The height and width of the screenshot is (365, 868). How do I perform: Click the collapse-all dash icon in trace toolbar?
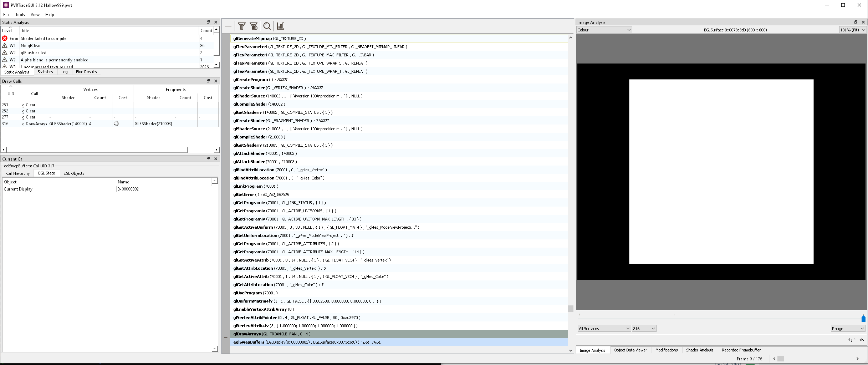[228, 26]
